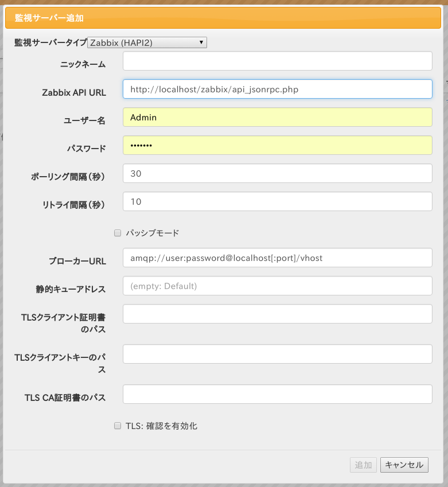Cancel the dialog with キャンセル button

point(404,465)
